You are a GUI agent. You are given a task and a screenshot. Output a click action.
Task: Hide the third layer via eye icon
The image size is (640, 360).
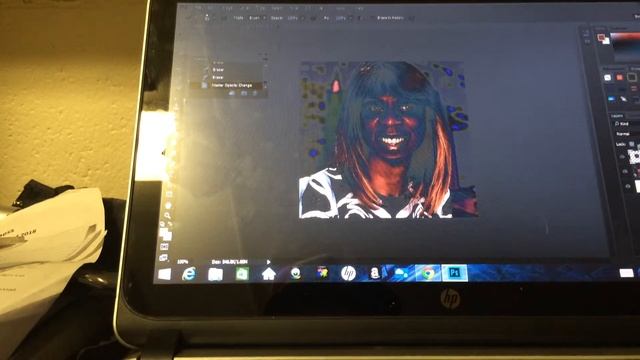627,186
